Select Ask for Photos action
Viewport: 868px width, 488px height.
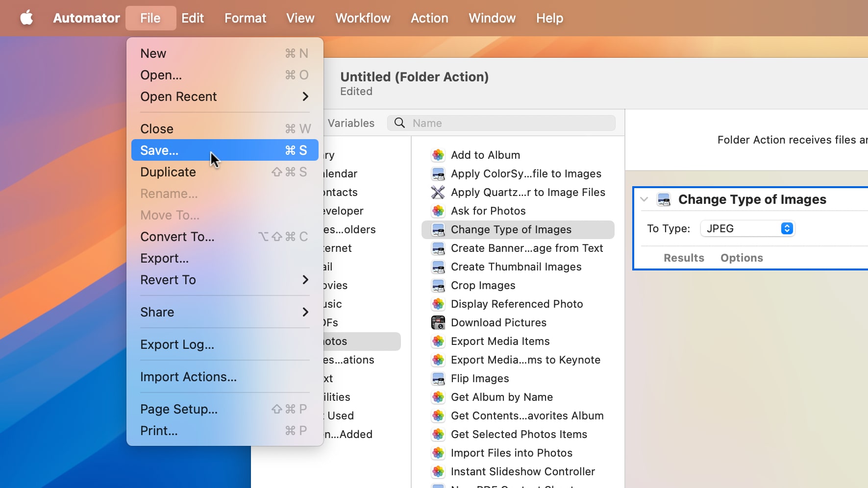click(518, 211)
